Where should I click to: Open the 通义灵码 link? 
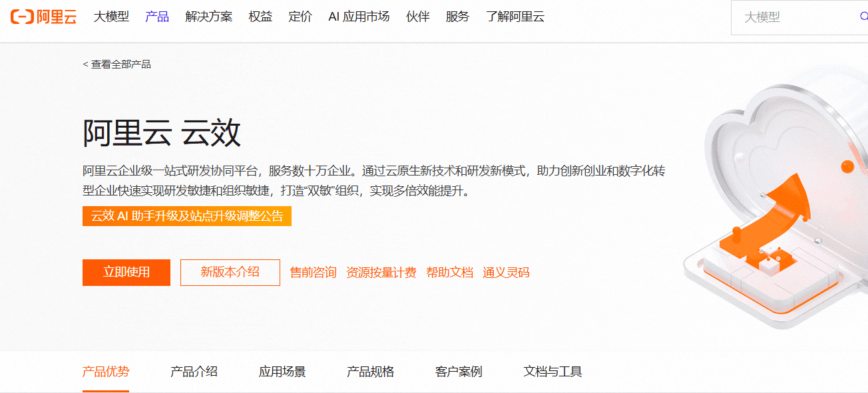click(x=507, y=273)
